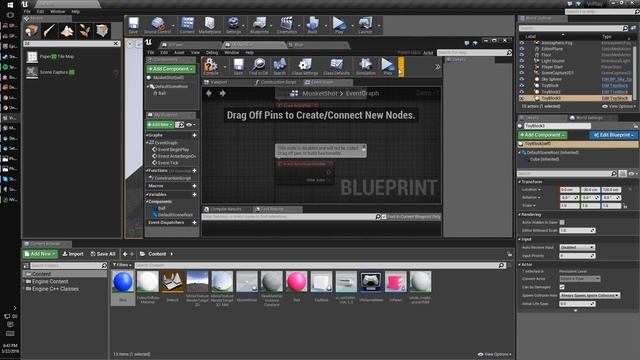Viewport: 640px width, 360px height.
Task: Click the Add Component button in Details panel
Action: coord(542,135)
